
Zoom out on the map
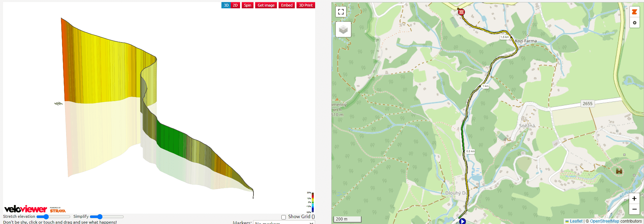634,209
